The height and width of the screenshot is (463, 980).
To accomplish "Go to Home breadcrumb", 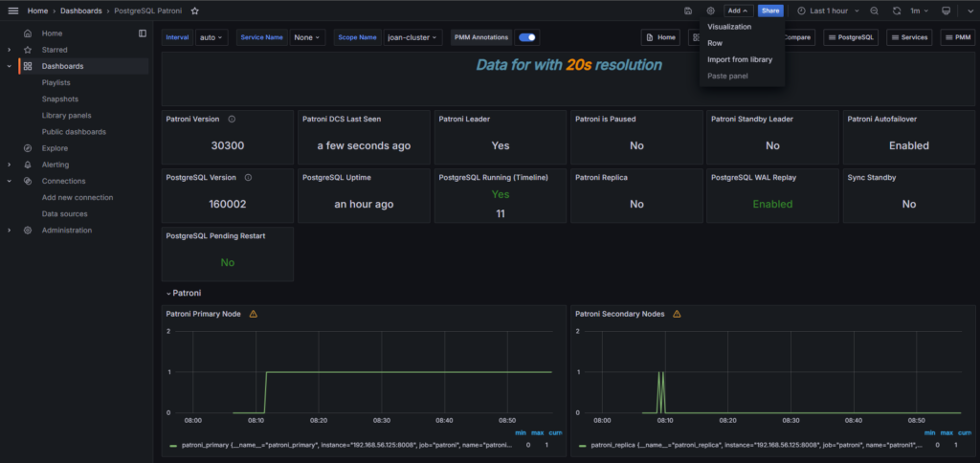I will point(37,11).
